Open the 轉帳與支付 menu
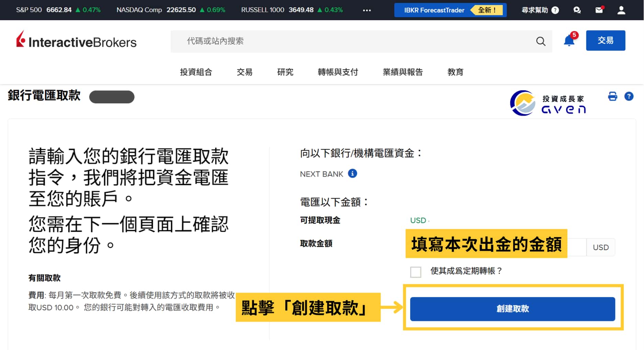Screen dimensions: 644x350 (x=338, y=72)
